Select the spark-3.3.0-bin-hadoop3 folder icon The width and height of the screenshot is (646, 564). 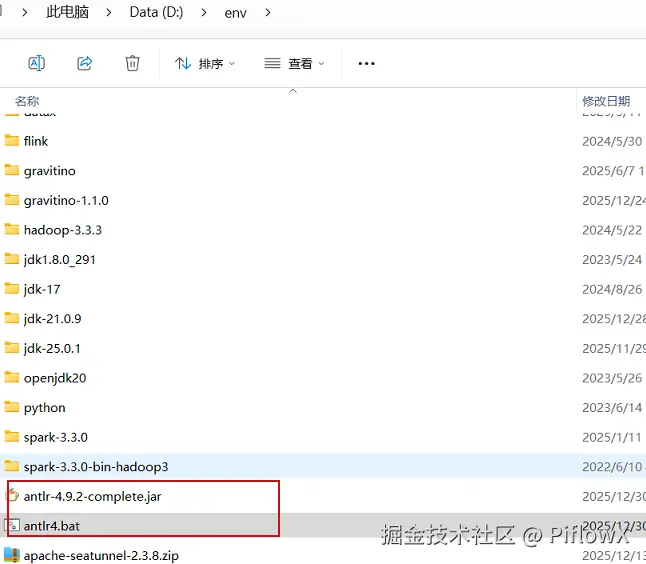(x=12, y=466)
